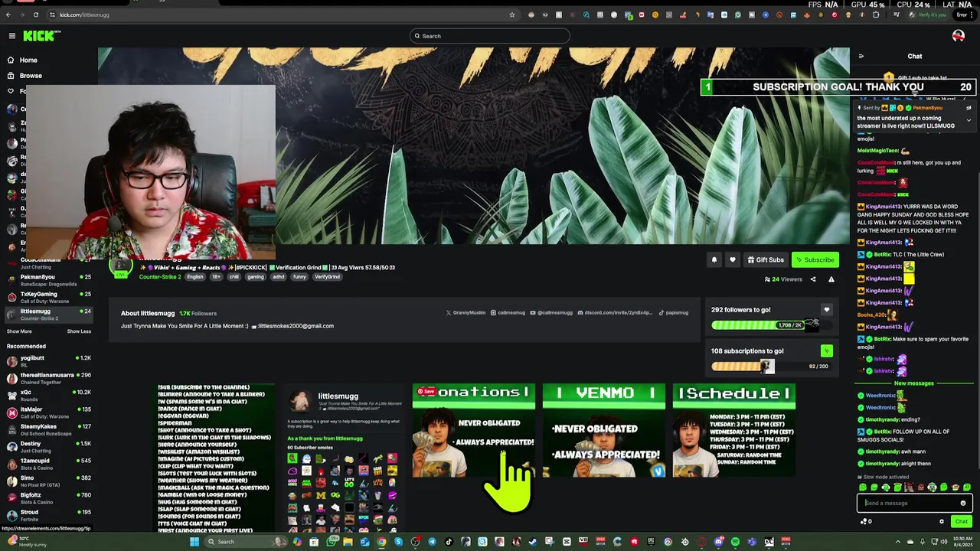Open the discord.com invite link

615,312
